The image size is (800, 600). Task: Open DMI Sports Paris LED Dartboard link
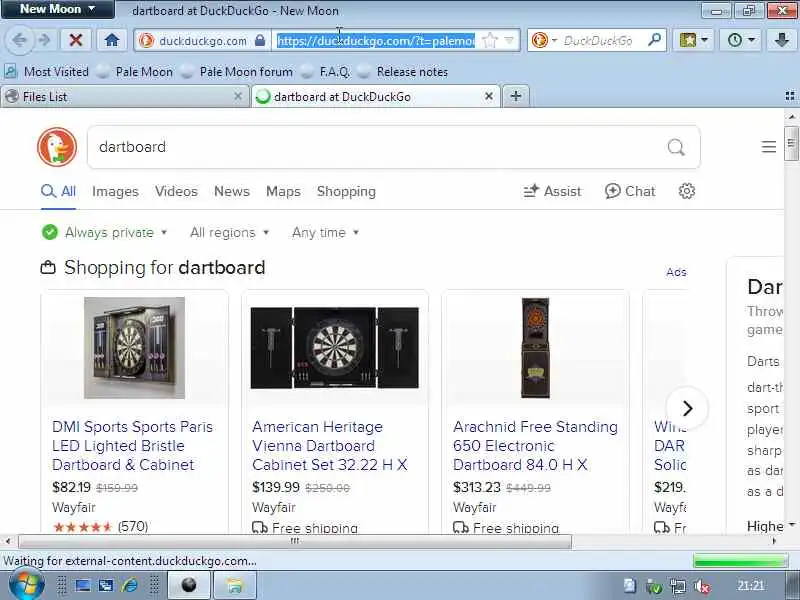(132, 445)
